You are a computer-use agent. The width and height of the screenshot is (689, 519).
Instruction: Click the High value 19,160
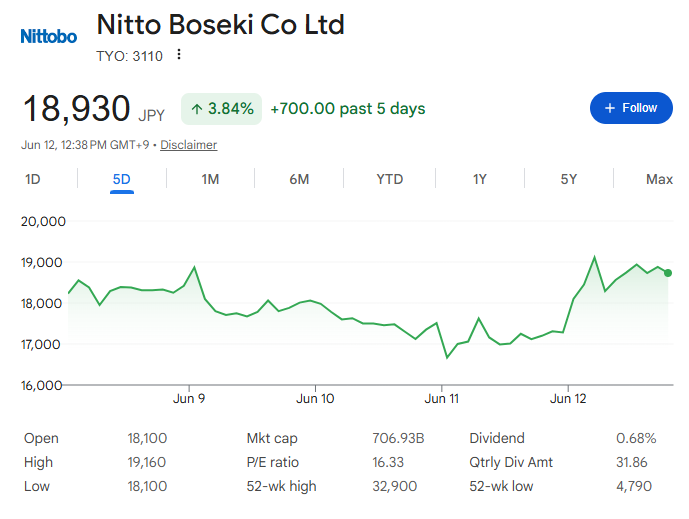(x=147, y=462)
